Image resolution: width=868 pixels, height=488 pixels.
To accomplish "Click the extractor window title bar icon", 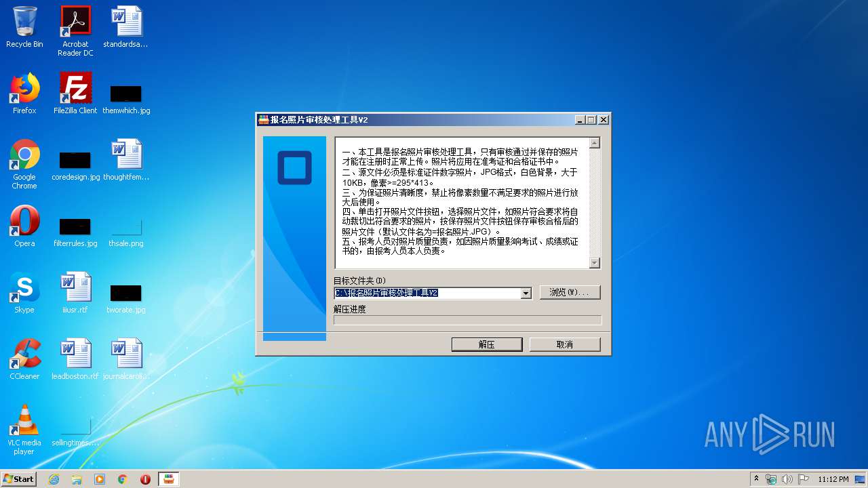I will point(264,120).
